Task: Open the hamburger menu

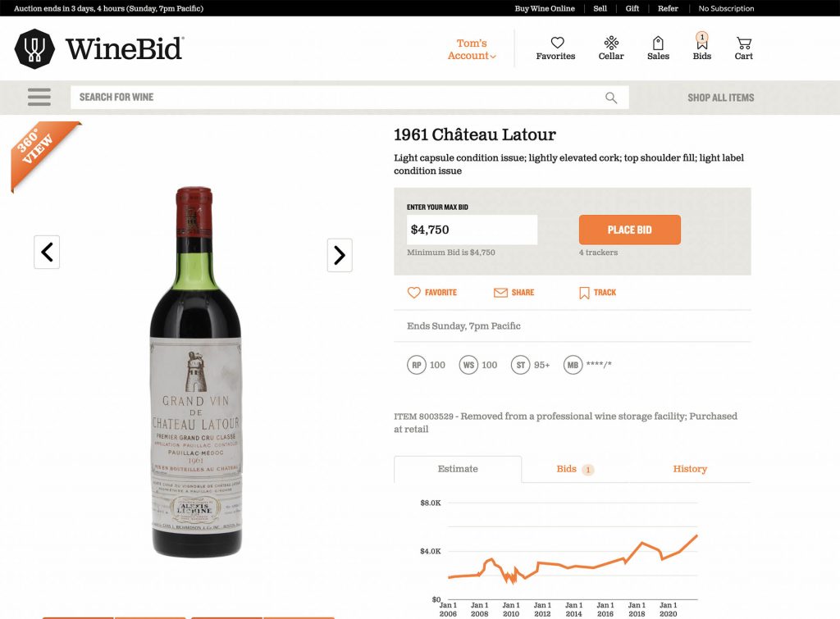Action: 39,98
